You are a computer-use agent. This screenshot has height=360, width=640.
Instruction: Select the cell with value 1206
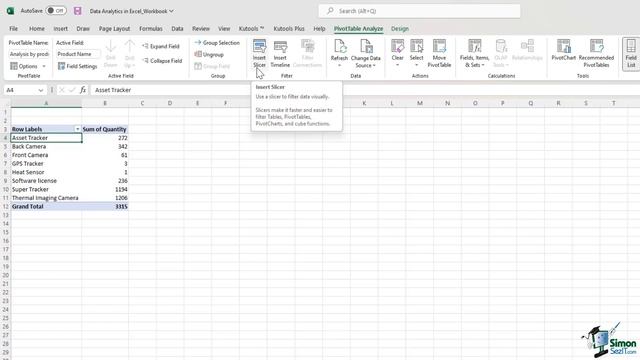pyautogui.click(x=105, y=198)
